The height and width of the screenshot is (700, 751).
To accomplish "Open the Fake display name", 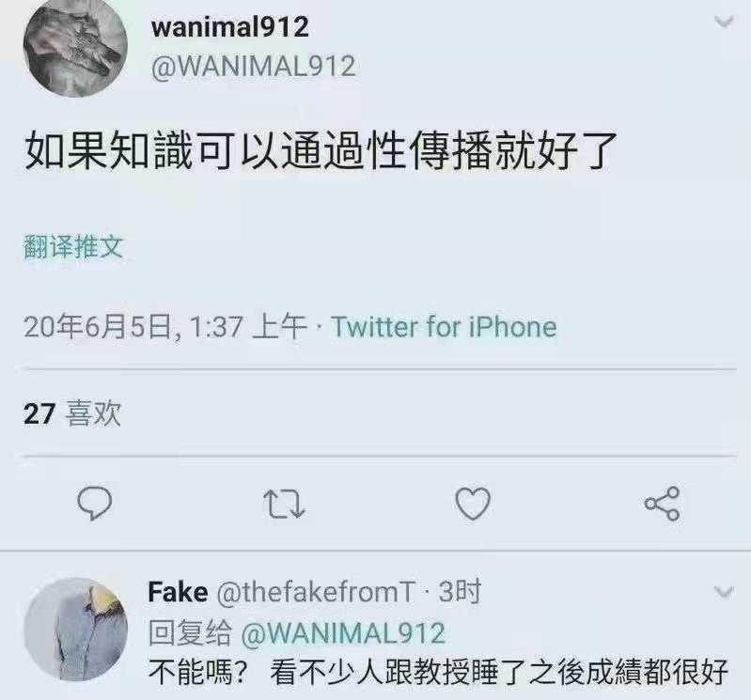I will point(178,592).
